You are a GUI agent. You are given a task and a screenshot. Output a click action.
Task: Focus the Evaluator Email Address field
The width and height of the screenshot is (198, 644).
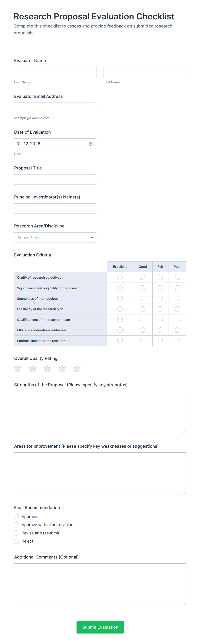(55, 108)
